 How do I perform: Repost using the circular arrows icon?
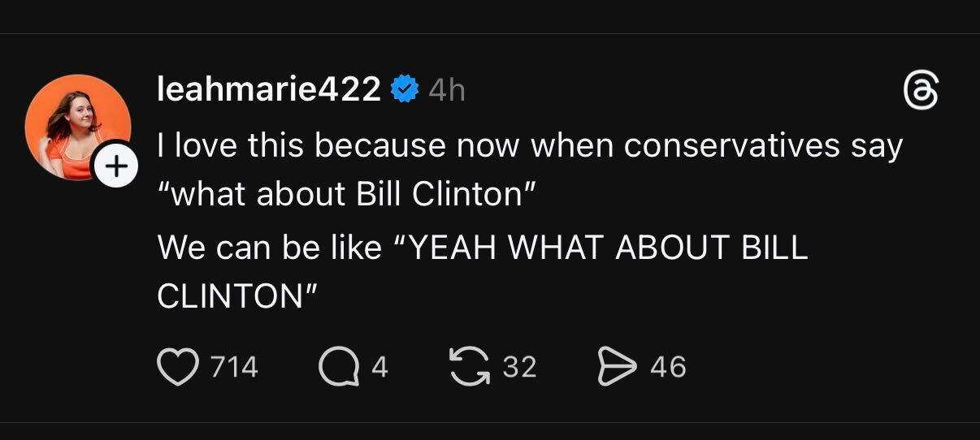click(x=470, y=367)
